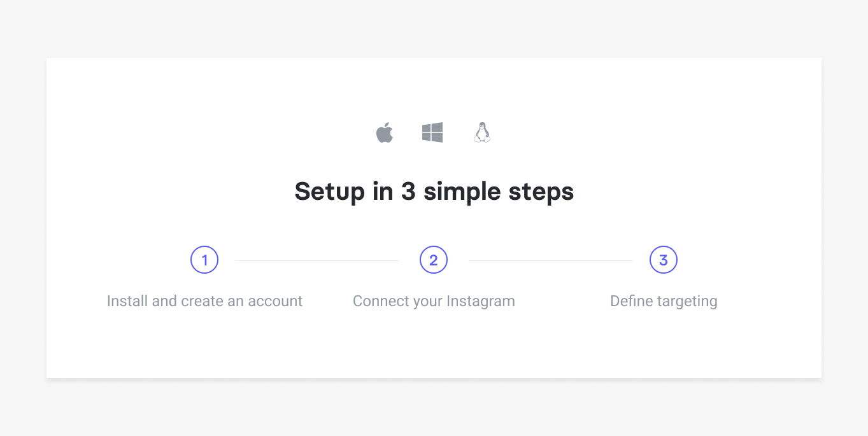Click the 'Setup in 3 simple steps' heading

(434, 191)
